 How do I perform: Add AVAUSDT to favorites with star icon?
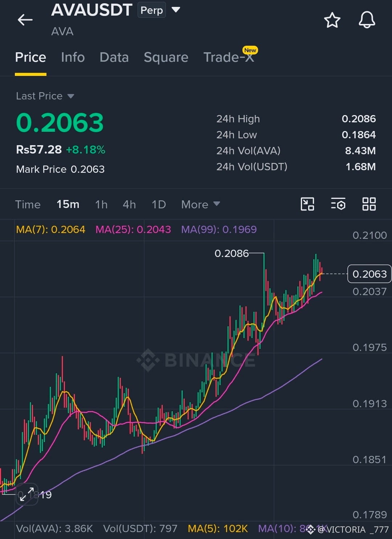332,20
